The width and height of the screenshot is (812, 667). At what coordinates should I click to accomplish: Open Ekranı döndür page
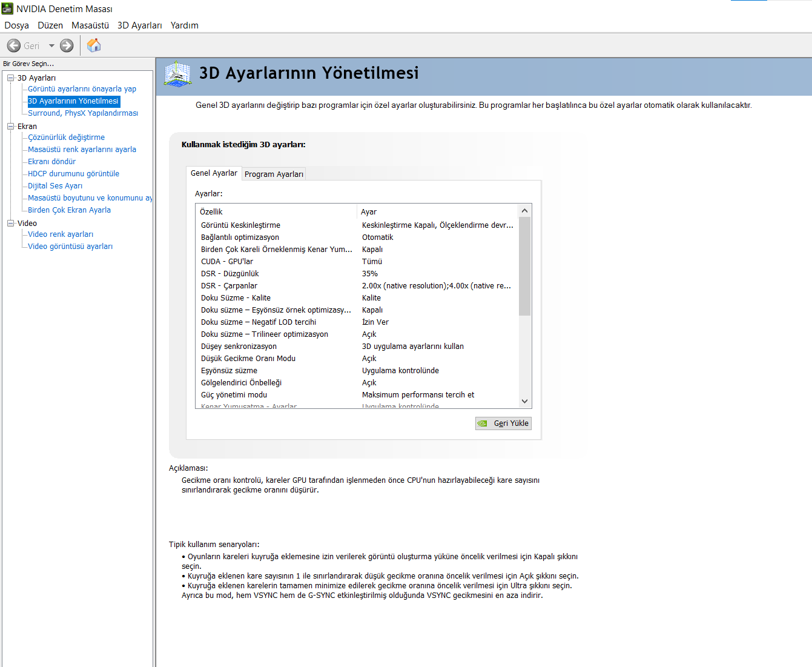[x=51, y=162]
